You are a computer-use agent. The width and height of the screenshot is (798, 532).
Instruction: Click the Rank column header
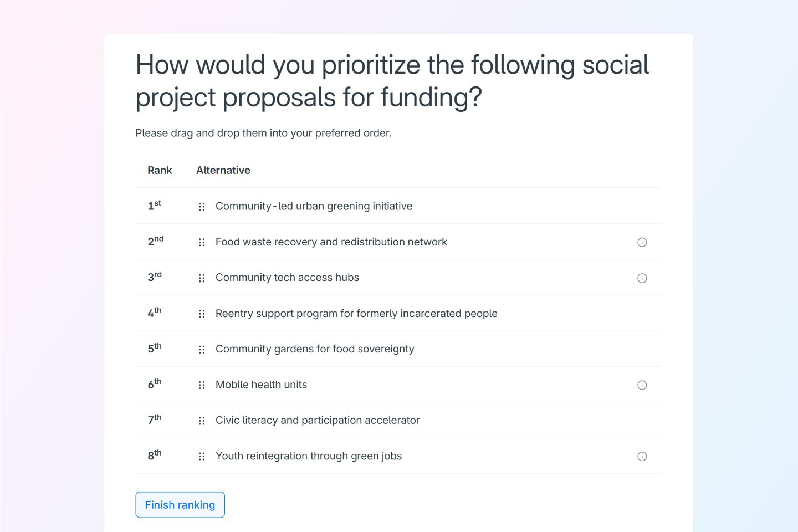pyautogui.click(x=160, y=170)
